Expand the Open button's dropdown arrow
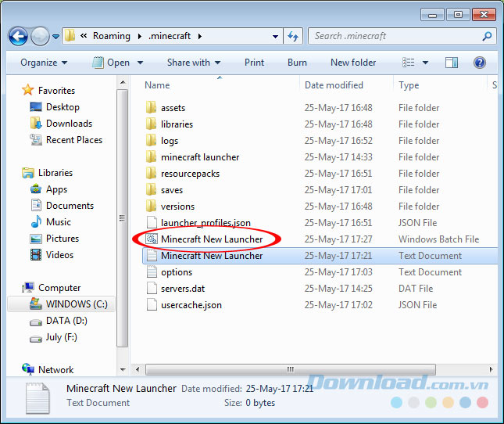The image size is (504, 424). [140, 63]
